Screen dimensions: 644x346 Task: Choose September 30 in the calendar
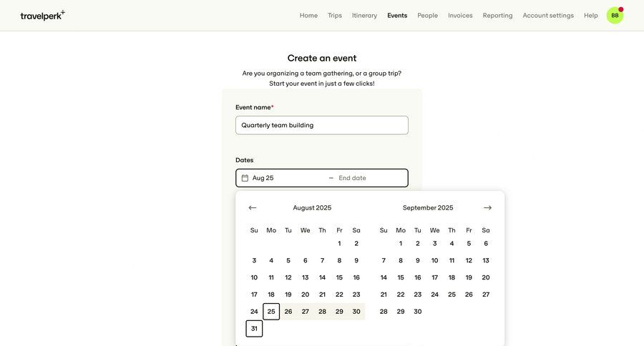click(x=418, y=312)
